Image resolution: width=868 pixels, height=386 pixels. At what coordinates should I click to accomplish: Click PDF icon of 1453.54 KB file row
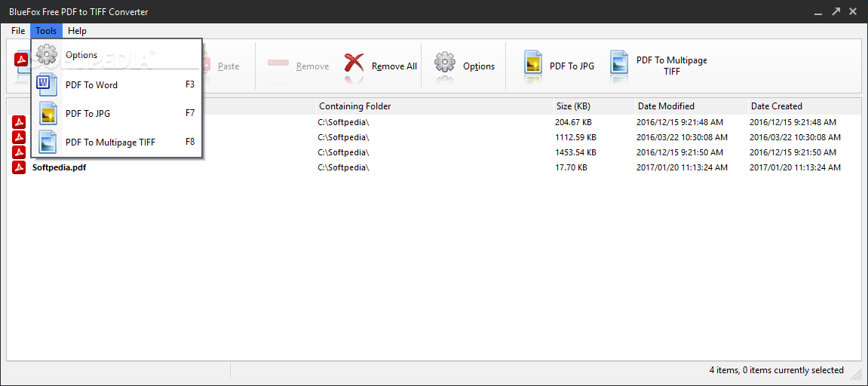tap(19, 152)
